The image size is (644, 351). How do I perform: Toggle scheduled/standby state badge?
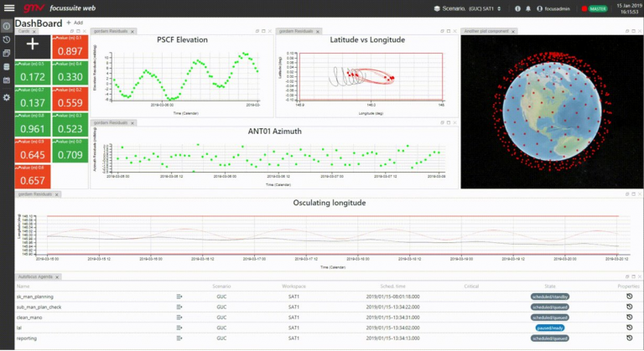[x=550, y=297]
